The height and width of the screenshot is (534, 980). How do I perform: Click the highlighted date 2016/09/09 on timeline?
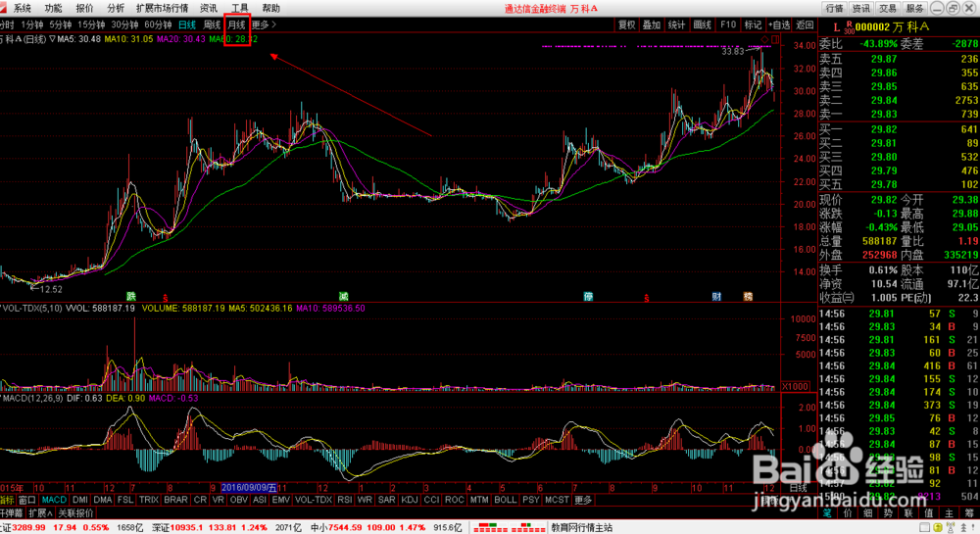coord(249,487)
